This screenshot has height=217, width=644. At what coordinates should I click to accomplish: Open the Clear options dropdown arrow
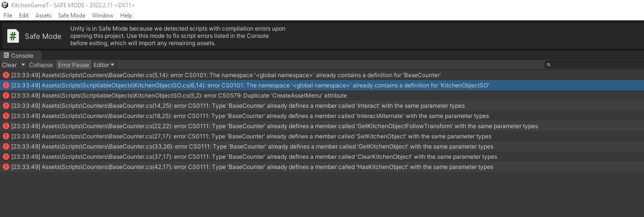click(x=23, y=65)
